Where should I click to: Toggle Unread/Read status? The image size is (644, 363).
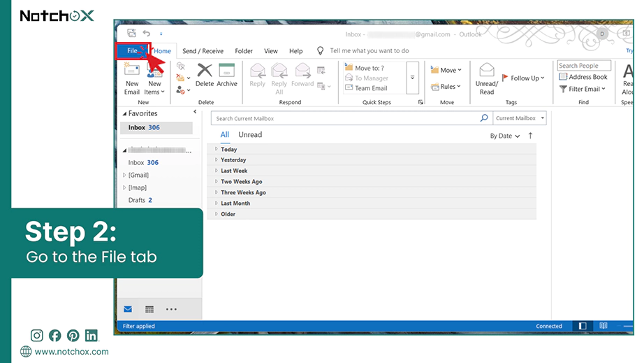487,79
